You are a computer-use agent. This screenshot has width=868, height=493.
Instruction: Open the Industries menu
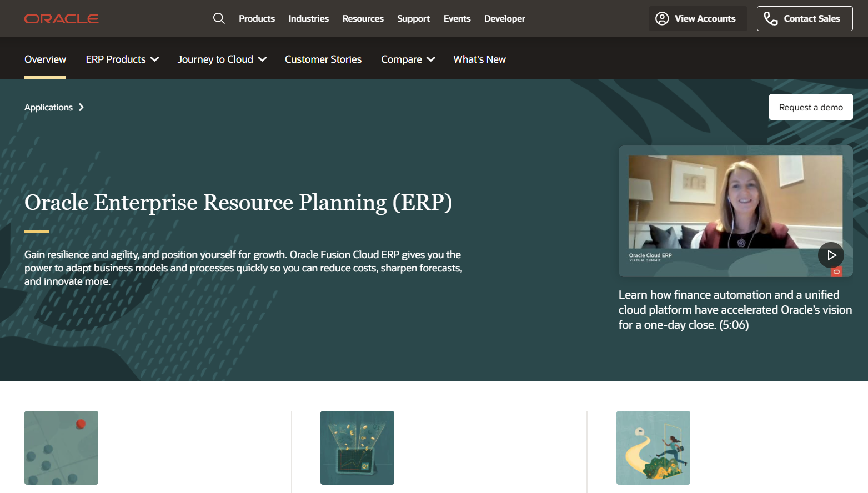tap(309, 18)
